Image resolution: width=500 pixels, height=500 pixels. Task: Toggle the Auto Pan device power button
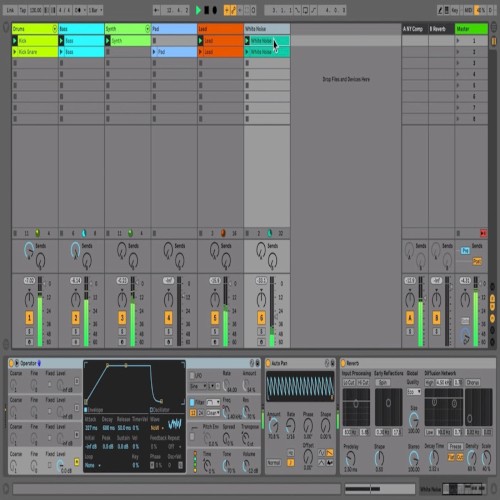coord(268,363)
